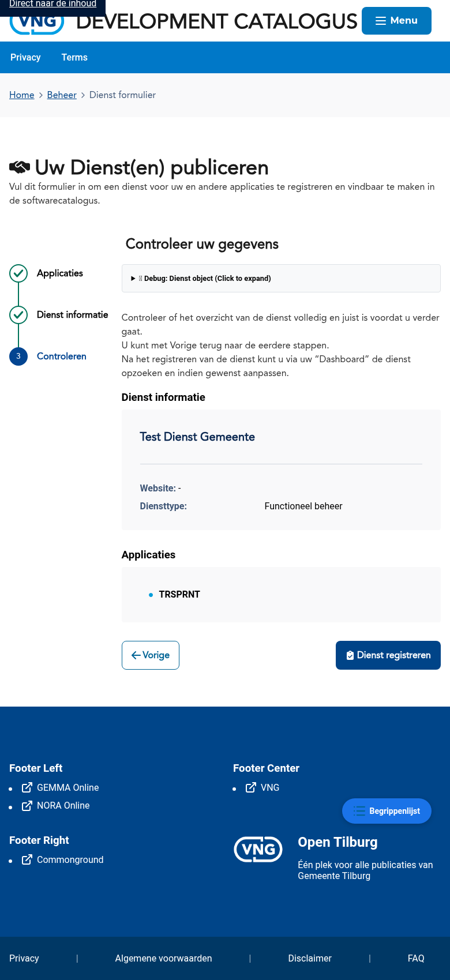Viewport: 450px width, 980px height.
Task: Open the Privacy item in the blue navigation bar
Action: (x=25, y=58)
